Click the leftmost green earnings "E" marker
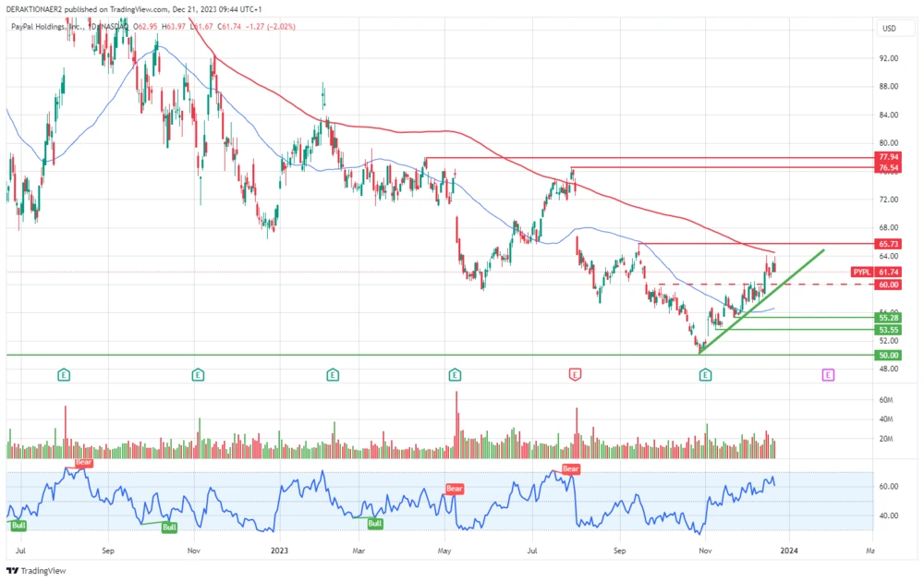This screenshot has height=582, width=924. click(62, 375)
